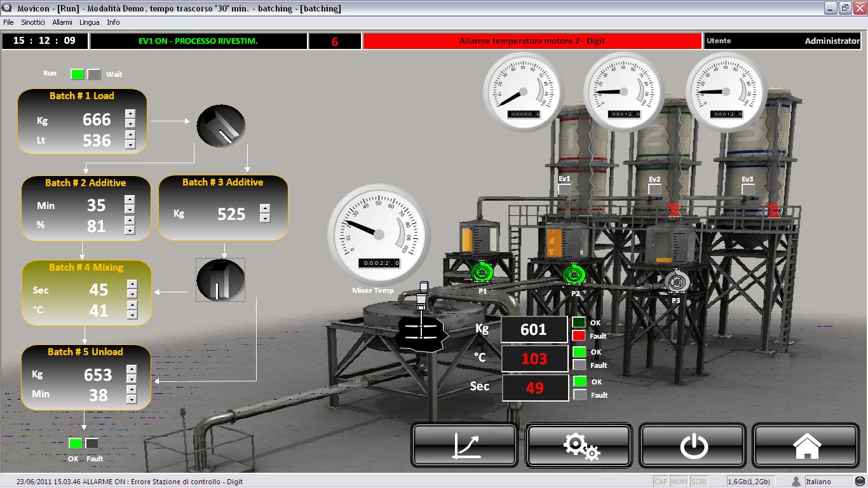The image size is (868, 488).
Task: Increase Batch 3 Additive Kg value
Action: [x=265, y=208]
